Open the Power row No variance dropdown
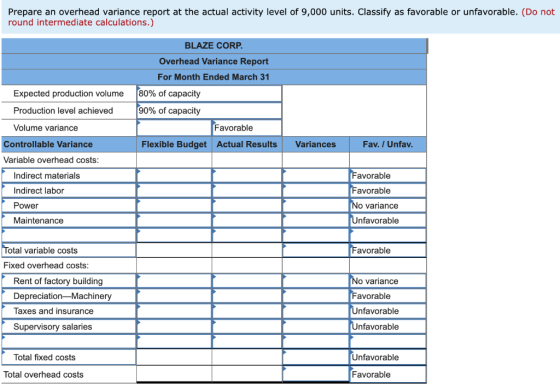The height and width of the screenshot is (388, 560). pos(388,206)
